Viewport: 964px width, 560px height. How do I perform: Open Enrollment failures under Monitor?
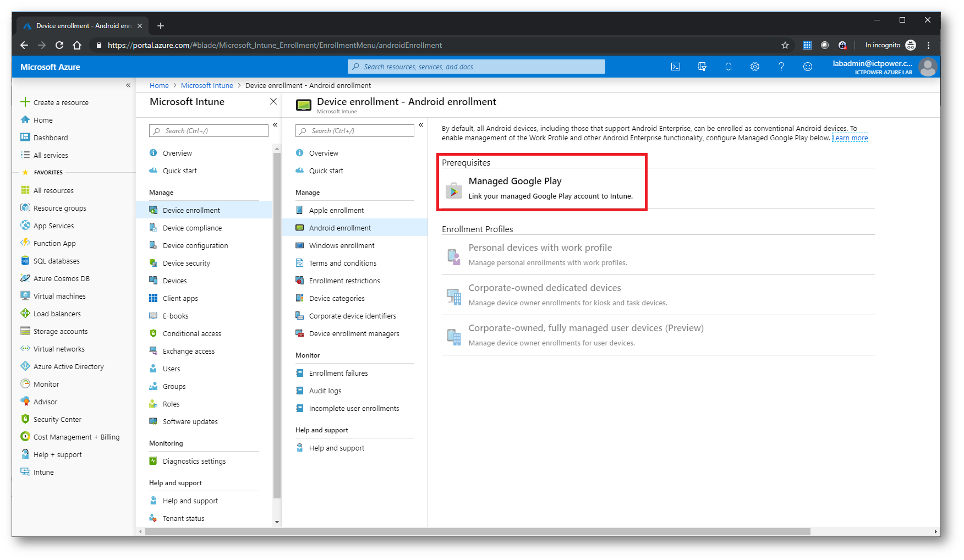point(355,373)
